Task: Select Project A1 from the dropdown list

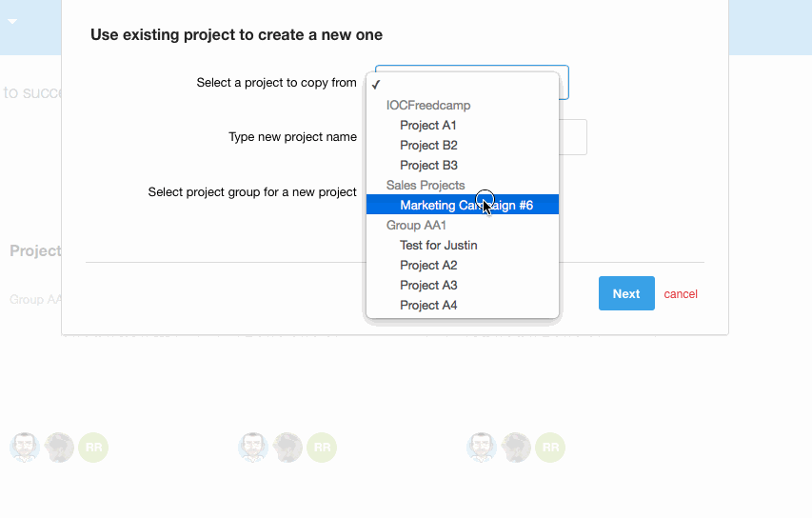Action: pyautogui.click(x=462, y=126)
